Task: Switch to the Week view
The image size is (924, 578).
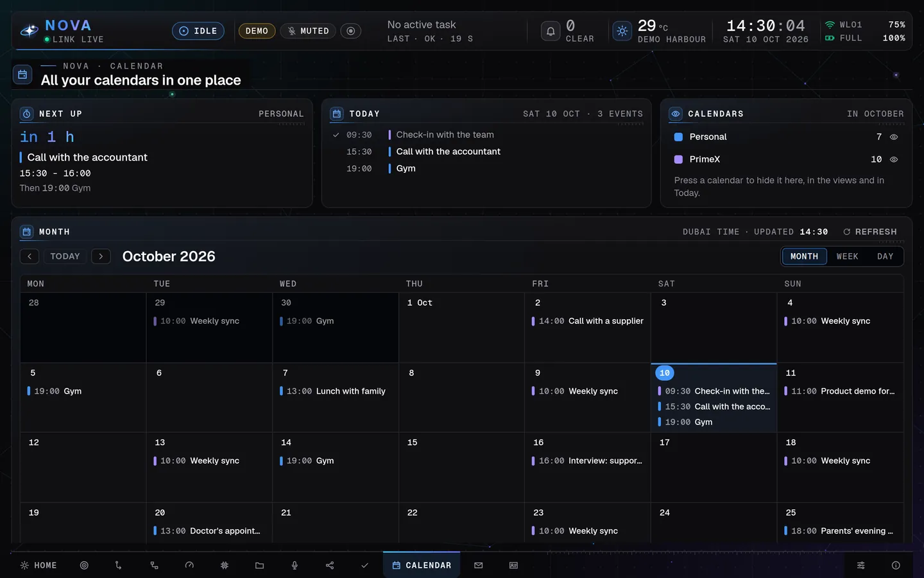Action: pyautogui.click(x=847, y=256)
